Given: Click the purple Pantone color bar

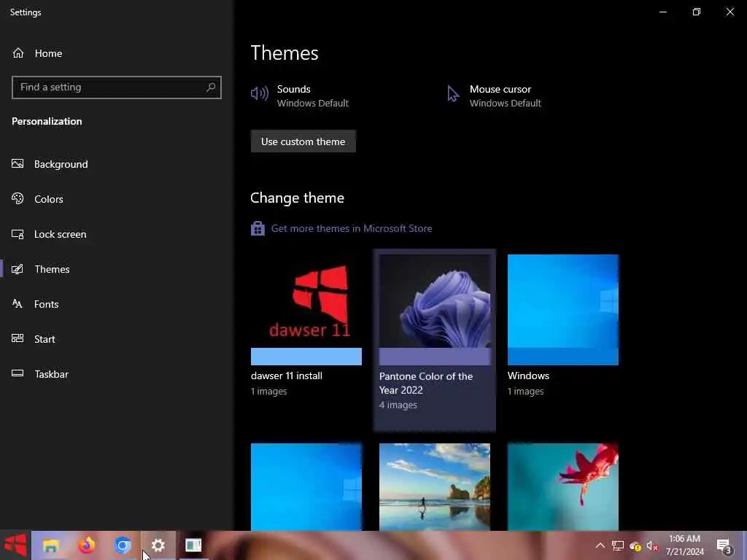Looking at the screenshot, I should (435, 357).
